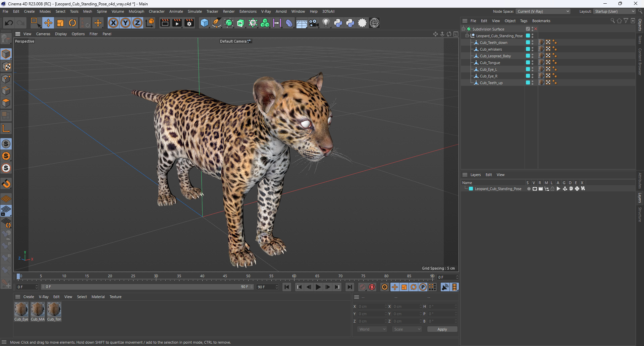This screenshot has width=644, height=346.
Task: Collapse Subdivision Surface tree node
Action: coord(464,29)
